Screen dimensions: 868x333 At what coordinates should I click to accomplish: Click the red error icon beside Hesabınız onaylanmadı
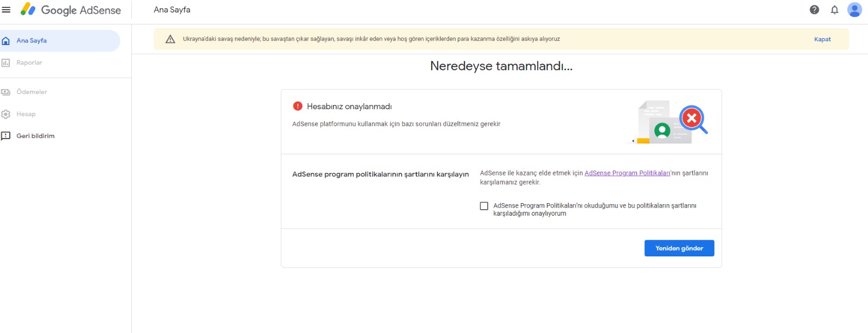point(297,106)
